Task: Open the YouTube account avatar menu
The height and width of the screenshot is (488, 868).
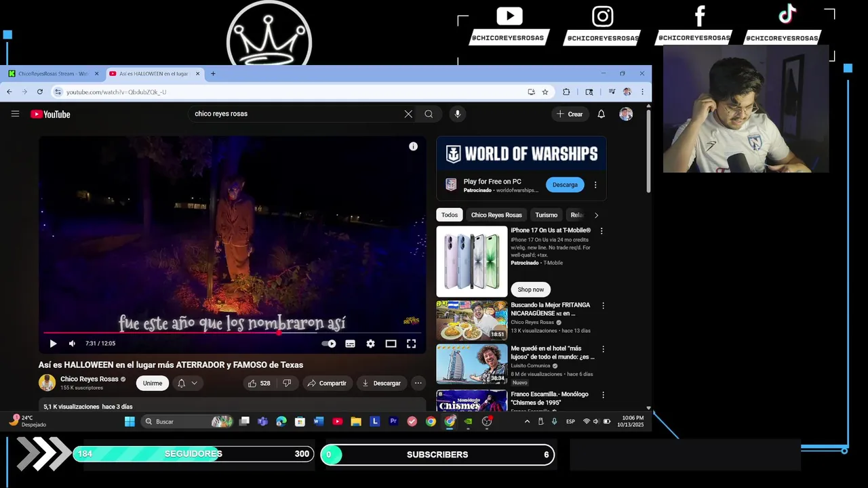Action: point(626,114)
